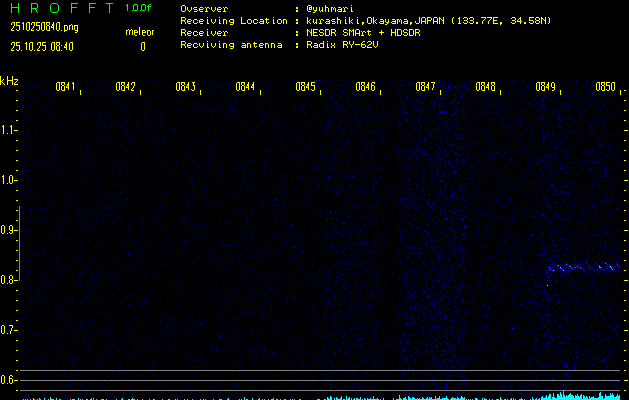Image resolution: width=629 pixels, height=400 pixels.
Task: Click the 0848 time marker
Action: tap(485, 87)
